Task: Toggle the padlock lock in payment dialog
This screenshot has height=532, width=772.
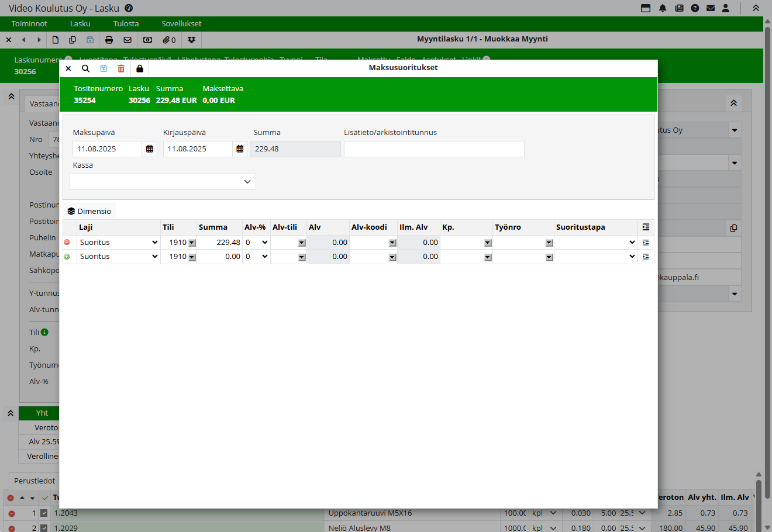Action: click(140, 68)
